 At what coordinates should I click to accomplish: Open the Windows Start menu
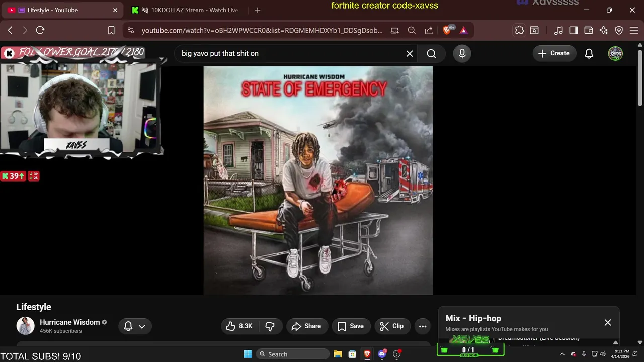pyautogui.click(x=248, y=354)
